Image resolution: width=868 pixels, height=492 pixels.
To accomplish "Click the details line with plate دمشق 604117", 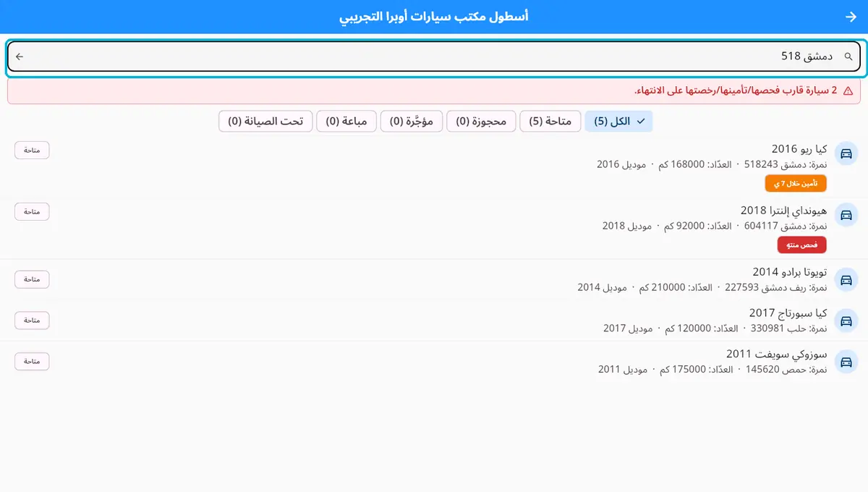I will [715, 226].
